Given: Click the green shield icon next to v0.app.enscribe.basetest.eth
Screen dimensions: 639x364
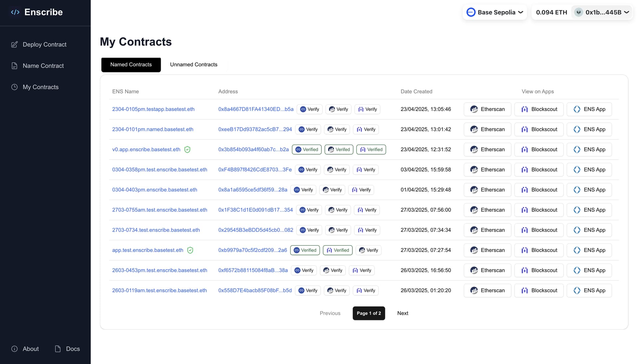Looking at the screenshot, I should point(187,150).
